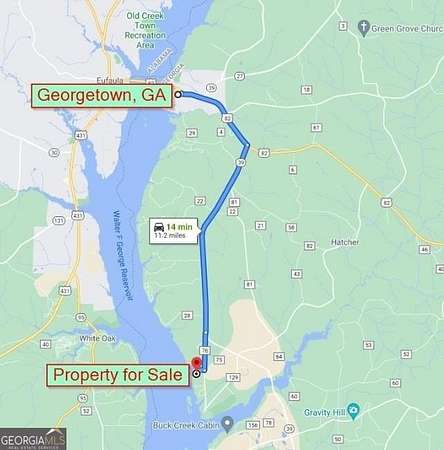Open the Georgia MLS logo
The height and width of the screenshot is (450, 444).
click(33, 439)
